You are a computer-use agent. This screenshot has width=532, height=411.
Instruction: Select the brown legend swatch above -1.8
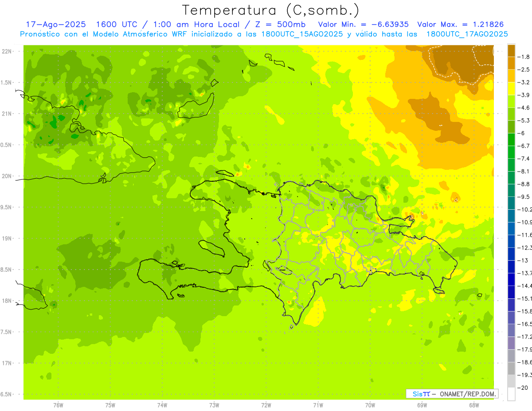pos(511,51)
